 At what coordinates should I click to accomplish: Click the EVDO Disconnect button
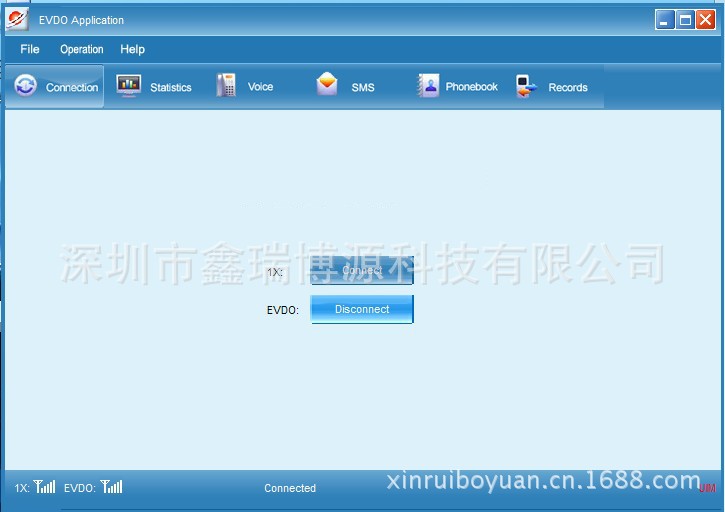coord(362,309)
